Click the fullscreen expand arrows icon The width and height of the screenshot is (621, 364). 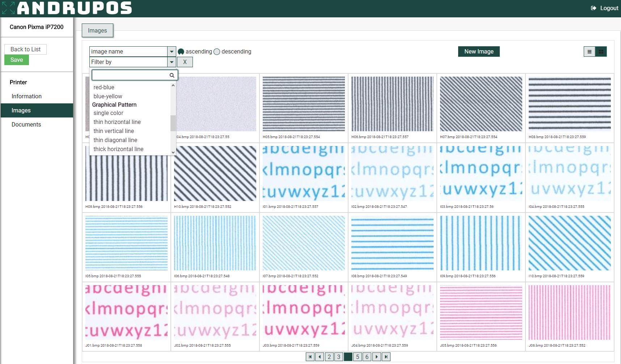pyautogui.click(x=8, y=8)
